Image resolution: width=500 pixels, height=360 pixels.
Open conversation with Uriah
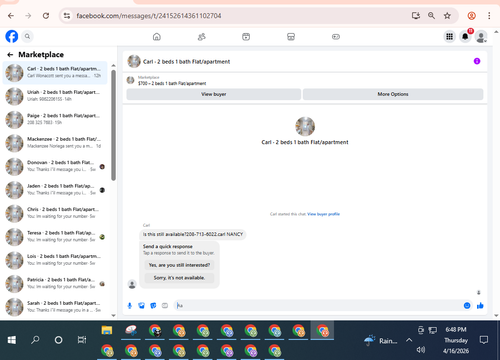tap(55, 96)
